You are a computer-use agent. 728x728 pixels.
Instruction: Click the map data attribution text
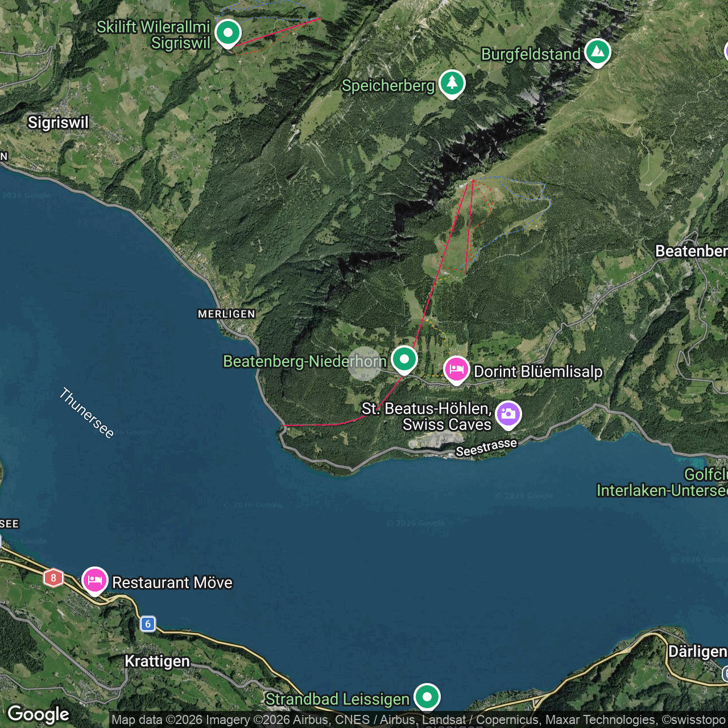pos(418,719)
